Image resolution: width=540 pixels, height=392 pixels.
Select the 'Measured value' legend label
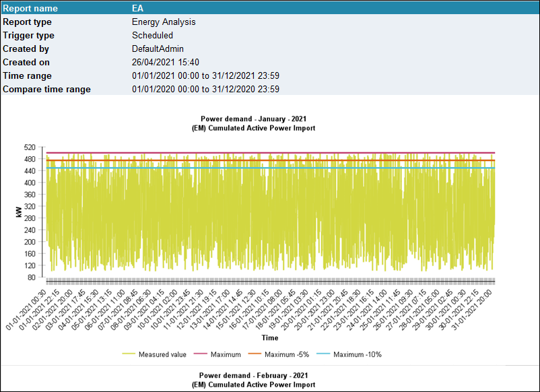pyautogui.click(x=162, y=354)
